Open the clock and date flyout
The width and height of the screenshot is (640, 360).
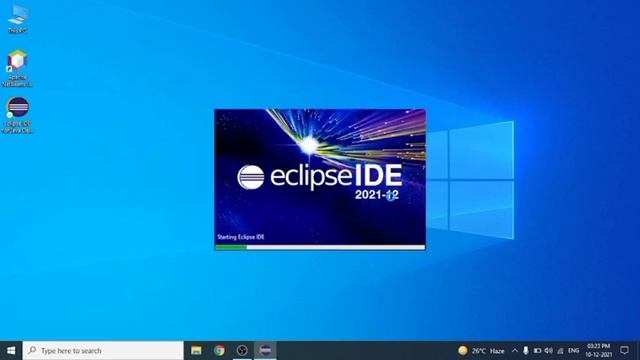click(598, 351)
